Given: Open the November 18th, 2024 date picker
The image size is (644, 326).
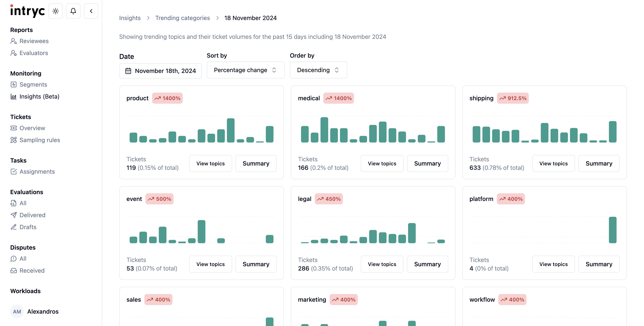Looking at the screenshot, I should pyautogui.click(x=160, y=71).
